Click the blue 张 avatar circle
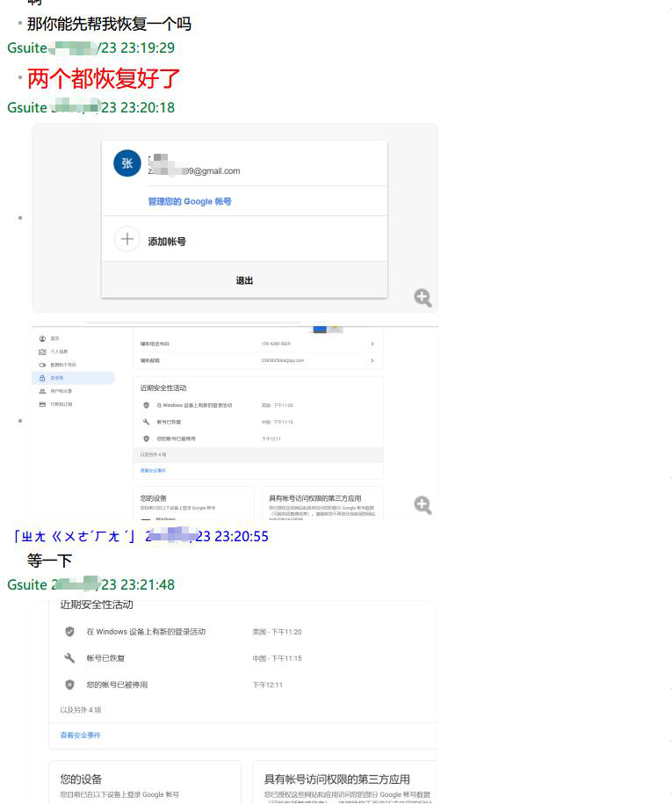672x804 pixels. pyautogui.click(x=127, y=163)
